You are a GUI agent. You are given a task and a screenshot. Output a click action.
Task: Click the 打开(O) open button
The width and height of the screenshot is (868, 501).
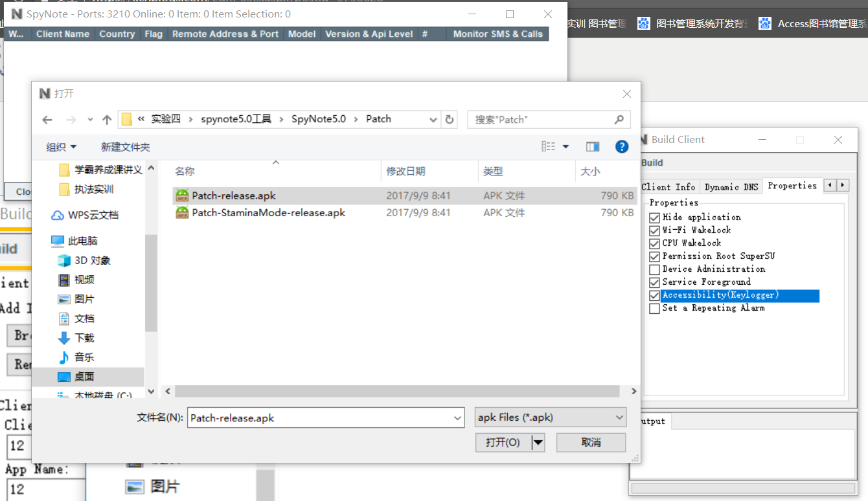click(x=503, y=442)
